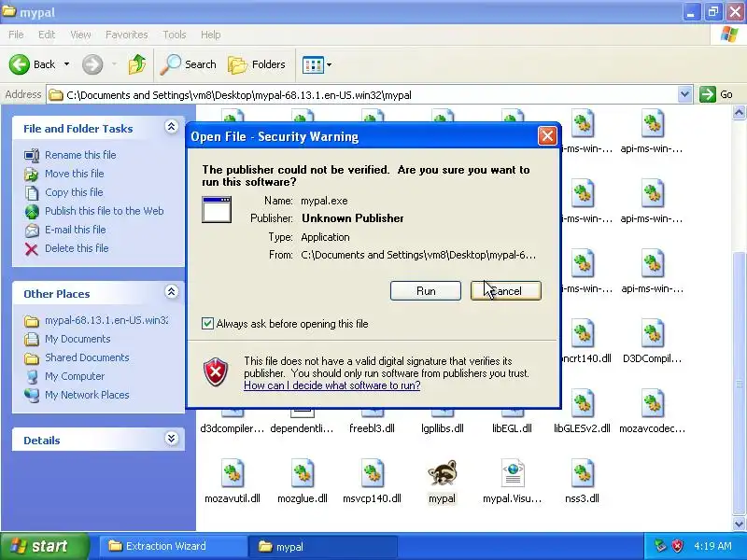Open the Back history dropdown arrow
Viewport: 747px width, 560px height.
[x=66, y=64]
